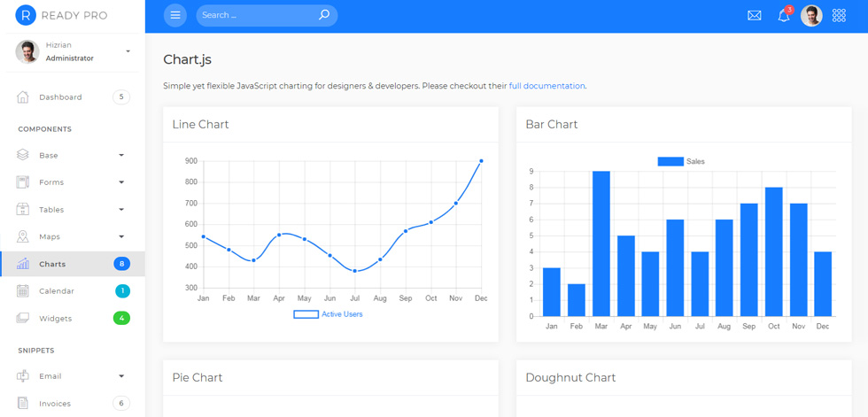Open the Invoices menu item
Screen dimensions: 868x417
(x=73, y=403)
